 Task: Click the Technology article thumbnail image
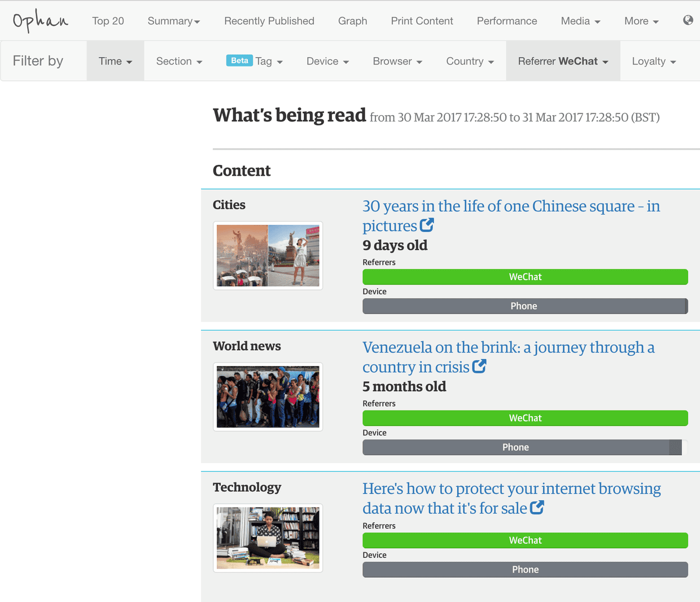click(x=268, y=538)
